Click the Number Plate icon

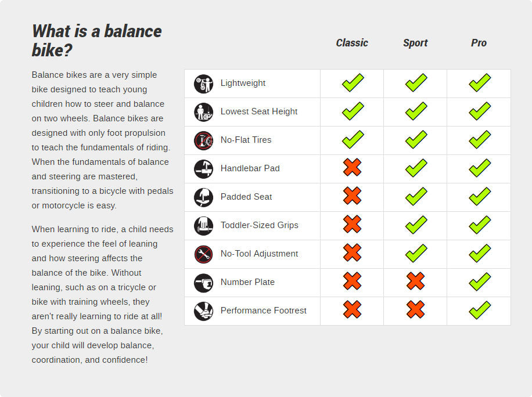(203, 283)
